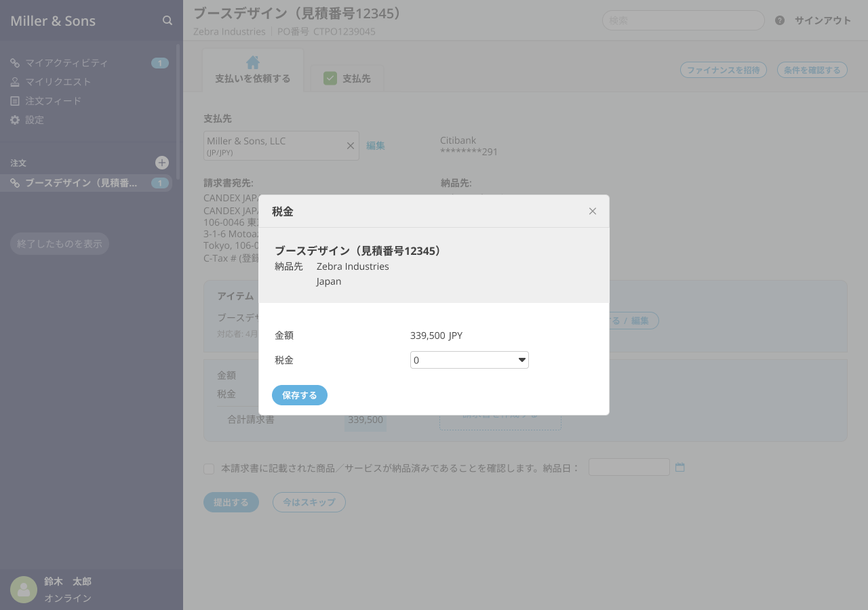Click user avatar for 鈴木 太郎
The image size is (868, 610).
coord(24,590)
